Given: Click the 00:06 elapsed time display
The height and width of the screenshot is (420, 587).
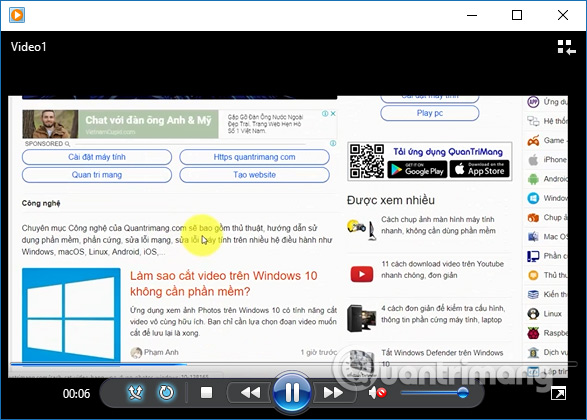Looking at the screenshot, I should [x=76, y=393].
